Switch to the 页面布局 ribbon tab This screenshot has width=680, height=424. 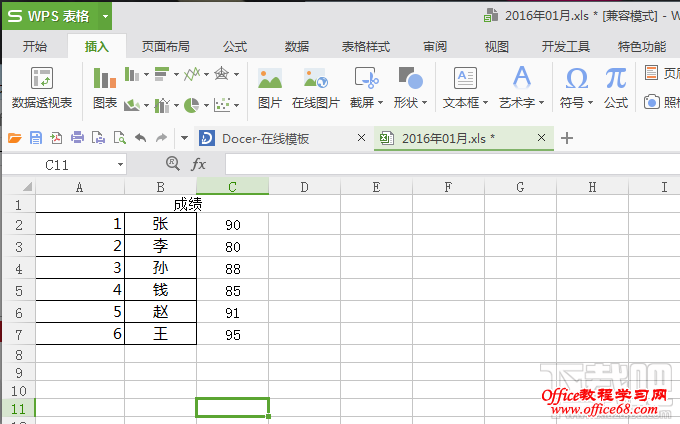166,46
